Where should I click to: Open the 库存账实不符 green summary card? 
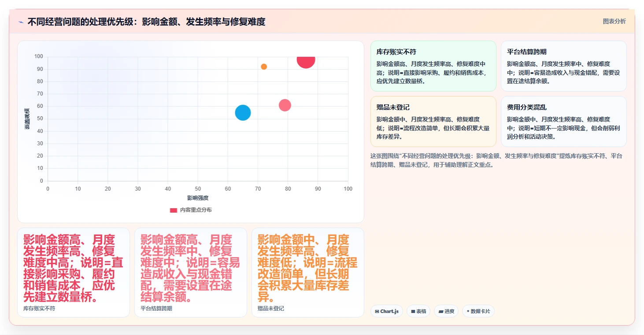click(433, 66)
